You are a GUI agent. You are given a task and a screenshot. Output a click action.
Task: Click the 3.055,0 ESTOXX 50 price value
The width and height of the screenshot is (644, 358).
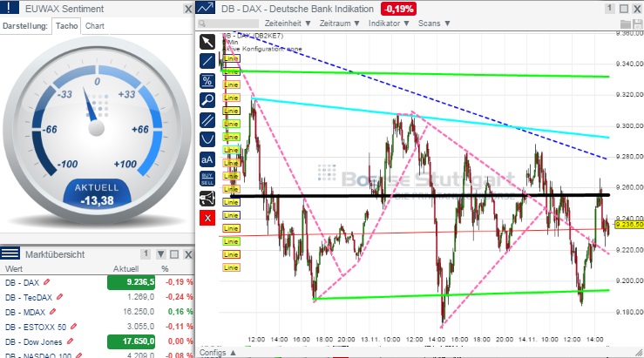pyautogui.click(x=141, y=327)
